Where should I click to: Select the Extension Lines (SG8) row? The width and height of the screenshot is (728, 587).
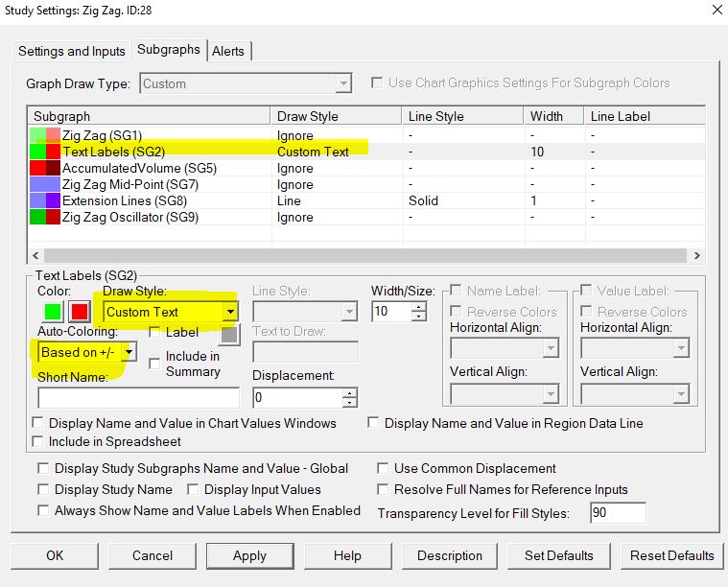coord(366,200)
